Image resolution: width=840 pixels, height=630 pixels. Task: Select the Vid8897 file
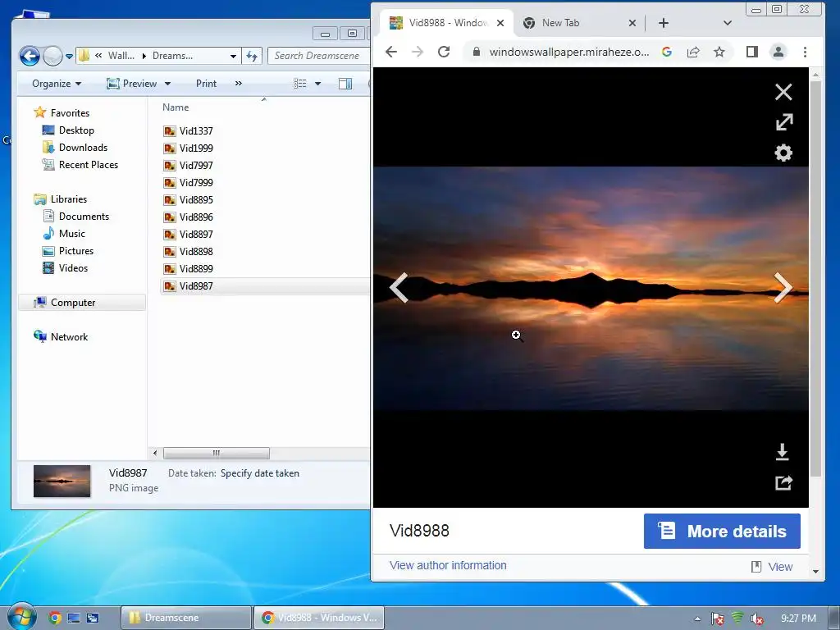coord(188,234)
